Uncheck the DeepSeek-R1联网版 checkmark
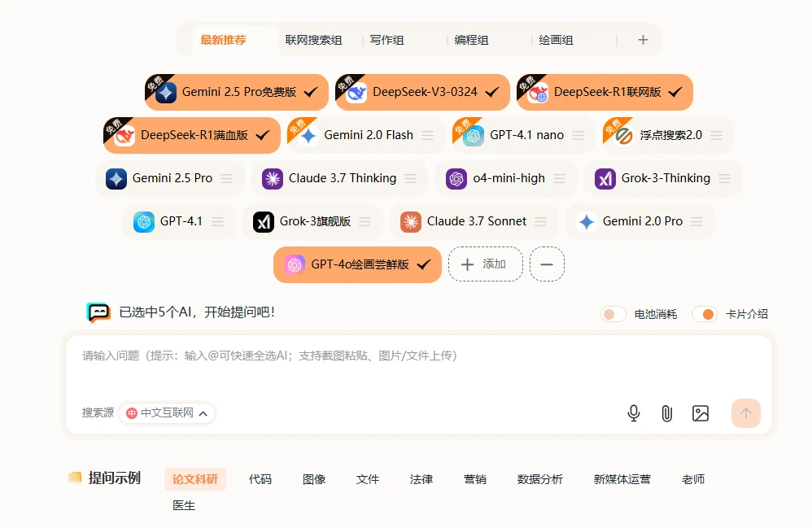The height and width of the screenshot is (528, 812). [675, 92]
